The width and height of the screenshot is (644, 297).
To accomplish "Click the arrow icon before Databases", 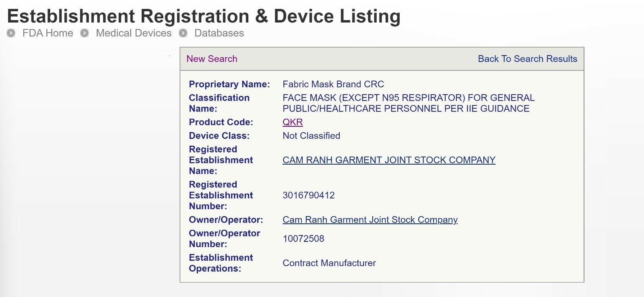I will [183, 33].
